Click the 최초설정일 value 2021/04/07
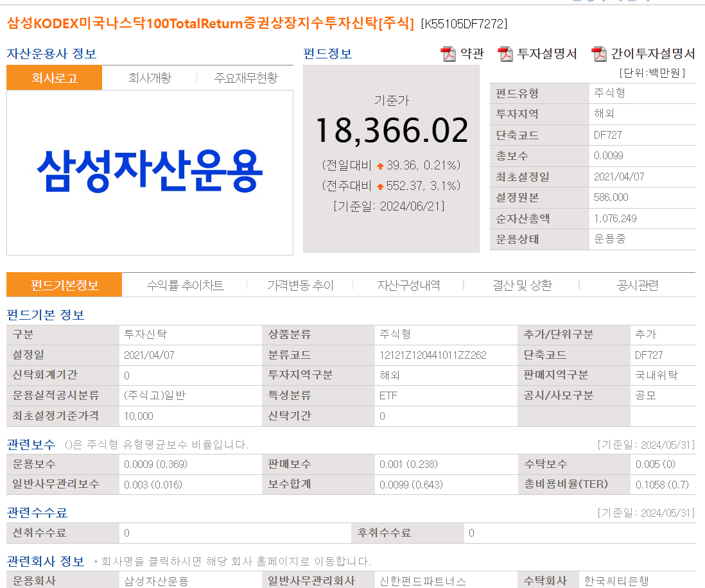Viewport: 705px width, 588px height. (x=619, y=177)
